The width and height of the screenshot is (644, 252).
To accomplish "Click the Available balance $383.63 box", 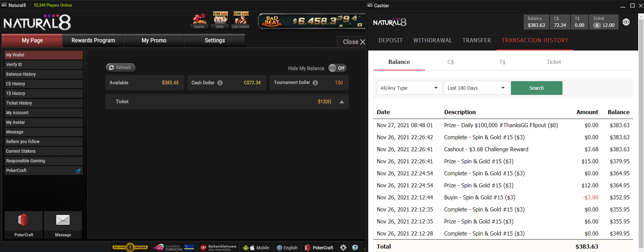I will [x=145, y=83].
